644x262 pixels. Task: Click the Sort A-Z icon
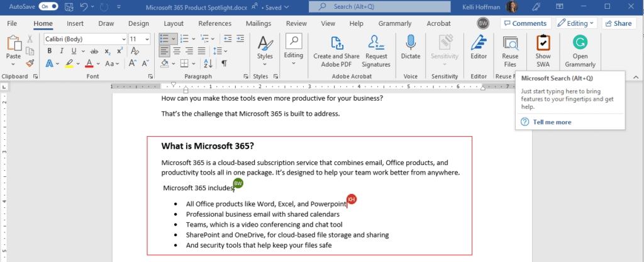tap(208, 64)
